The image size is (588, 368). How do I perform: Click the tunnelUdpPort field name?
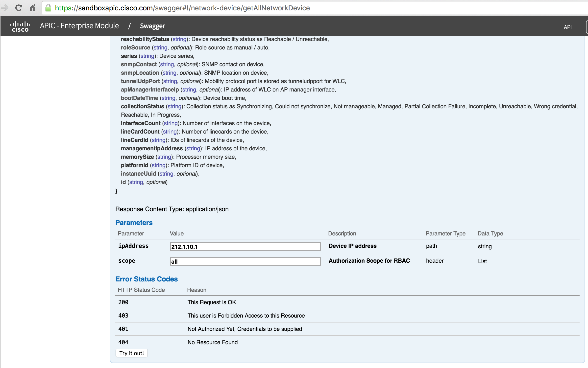click(x=140, y=81)
